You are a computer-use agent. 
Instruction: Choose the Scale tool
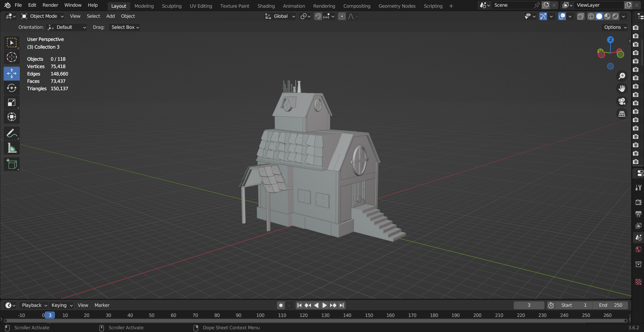[12, 102]
